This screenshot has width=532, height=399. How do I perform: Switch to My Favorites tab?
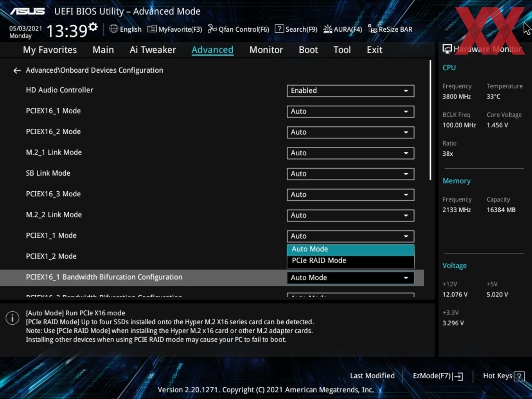pos(50,50)
